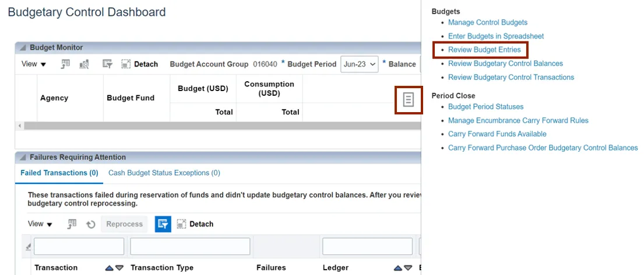
Task: Click Query By Example icon in Budget Monitor
Action: click(107, 64)
